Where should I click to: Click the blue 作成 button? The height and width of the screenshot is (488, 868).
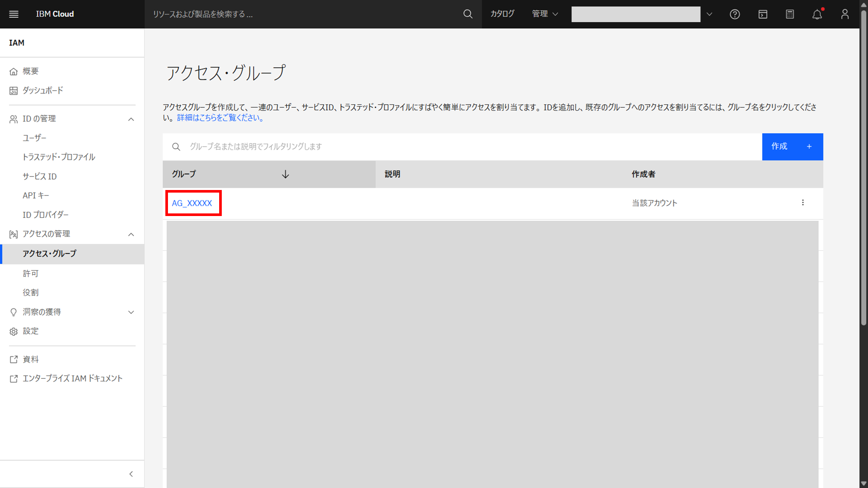click(792, 147)
